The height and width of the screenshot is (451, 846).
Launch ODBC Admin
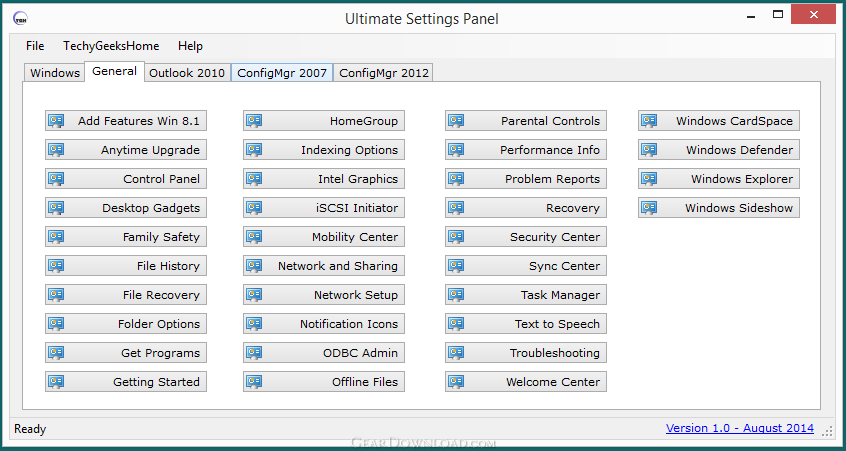324,353
